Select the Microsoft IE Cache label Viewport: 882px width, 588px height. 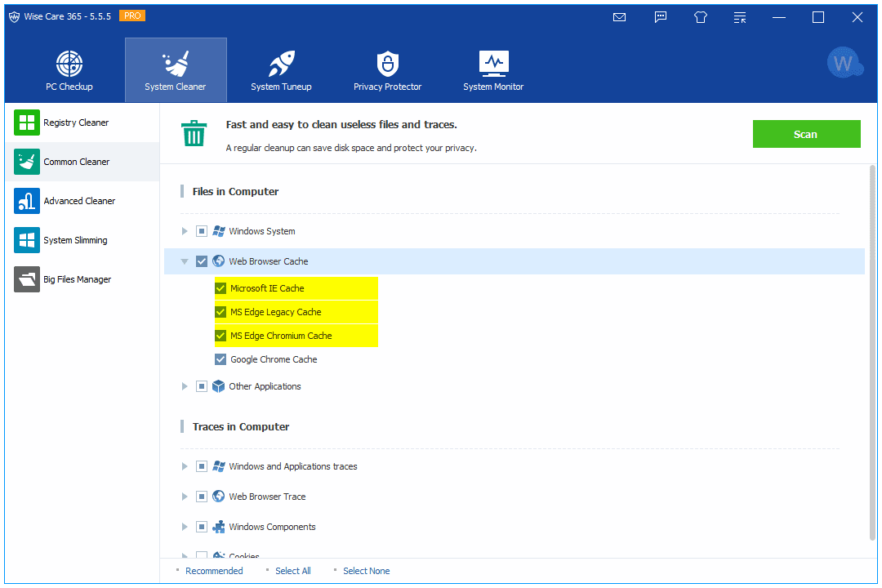[x=267, y=288]
